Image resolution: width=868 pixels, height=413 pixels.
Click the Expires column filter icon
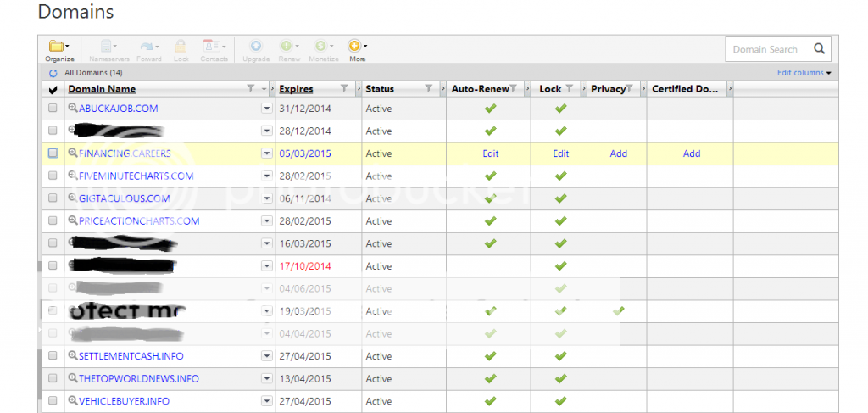344,88
